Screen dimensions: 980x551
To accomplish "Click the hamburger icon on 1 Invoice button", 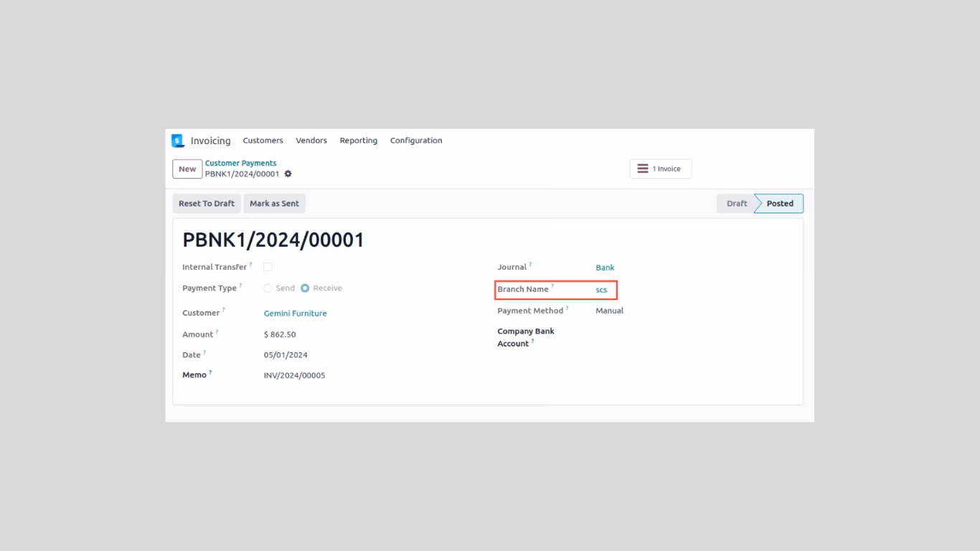I will tap(643, 169).
